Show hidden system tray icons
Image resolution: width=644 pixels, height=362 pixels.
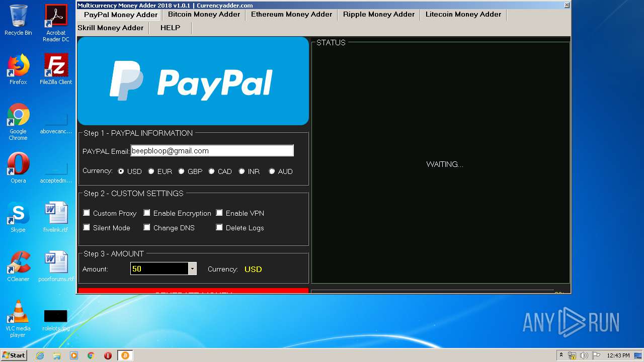coord(561,355)
